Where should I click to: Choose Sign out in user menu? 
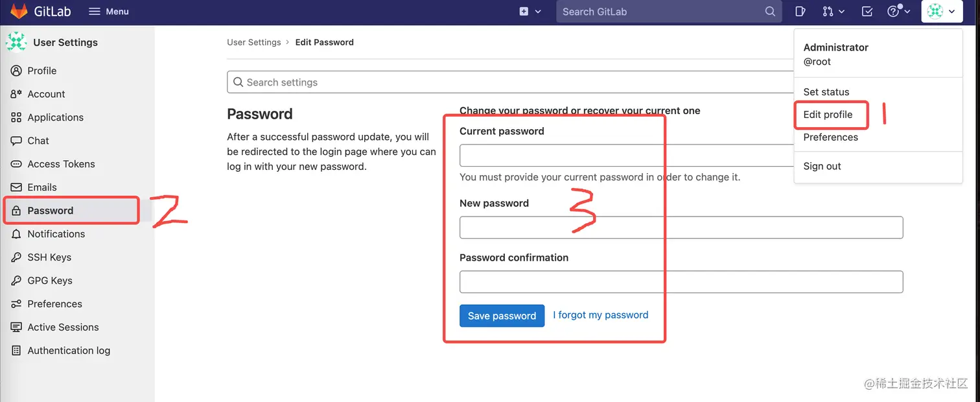[x=822, y=166]
